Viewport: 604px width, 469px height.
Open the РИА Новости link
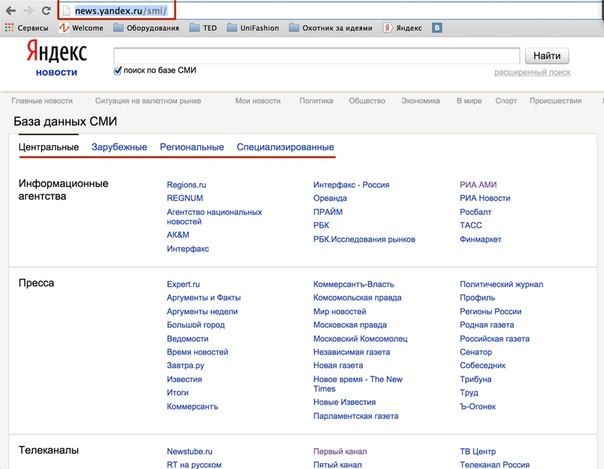[x=485, y=198]
